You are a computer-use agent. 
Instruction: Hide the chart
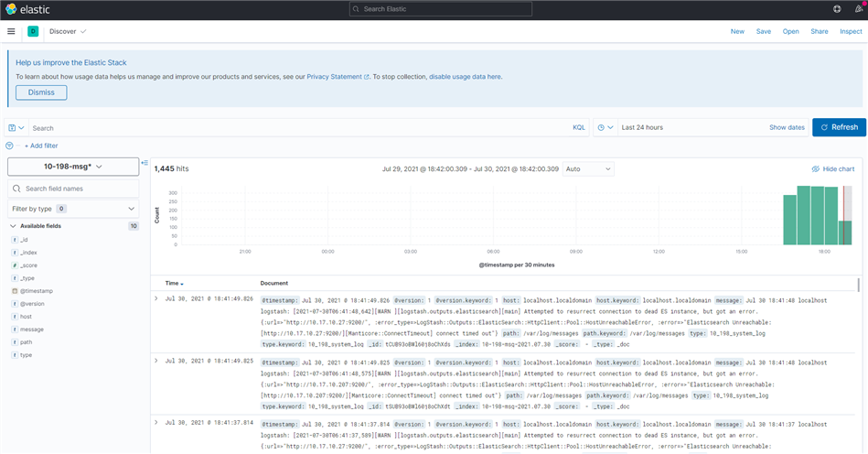tap(833, 168)
